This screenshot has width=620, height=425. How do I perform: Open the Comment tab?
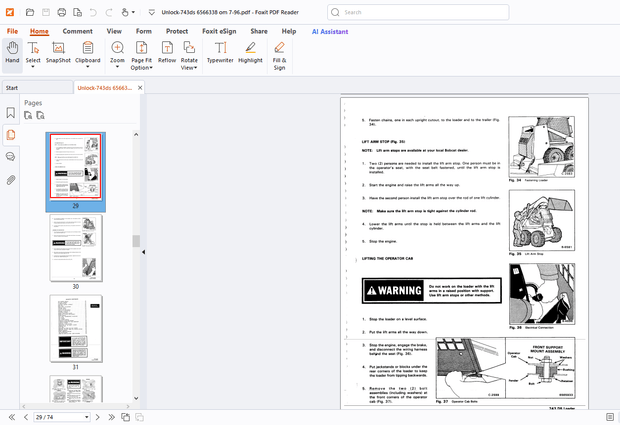point(78,31)
